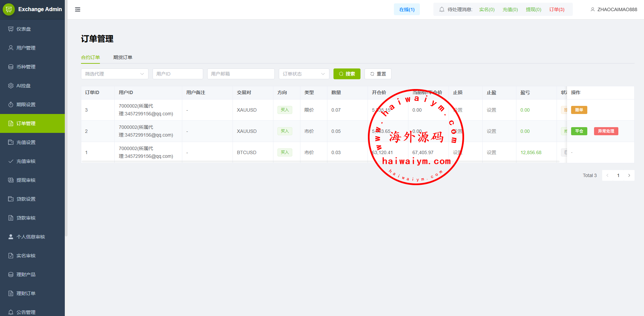Switch to the 期货订单 tab

pyautogui.click(x=123, y=57)
